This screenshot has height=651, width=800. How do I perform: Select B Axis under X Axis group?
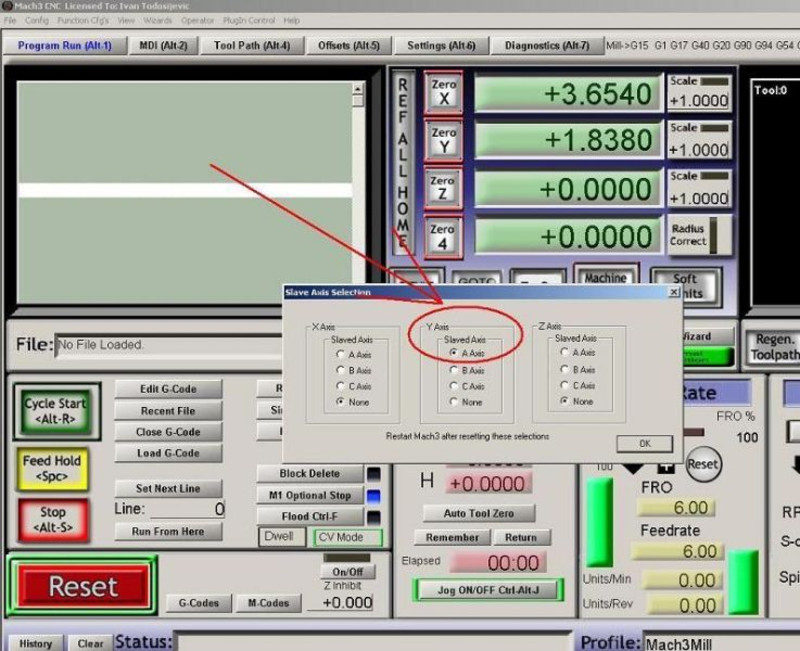click(342, 370)
